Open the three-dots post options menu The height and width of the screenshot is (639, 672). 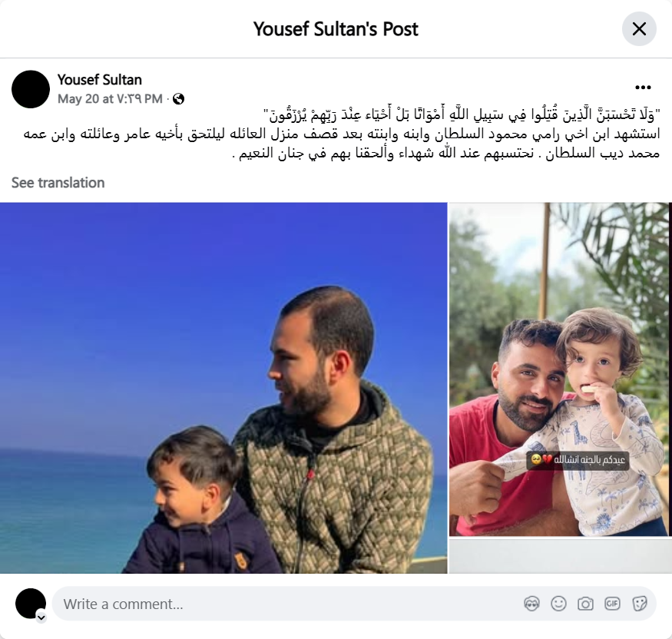click(x=643, y=88)
